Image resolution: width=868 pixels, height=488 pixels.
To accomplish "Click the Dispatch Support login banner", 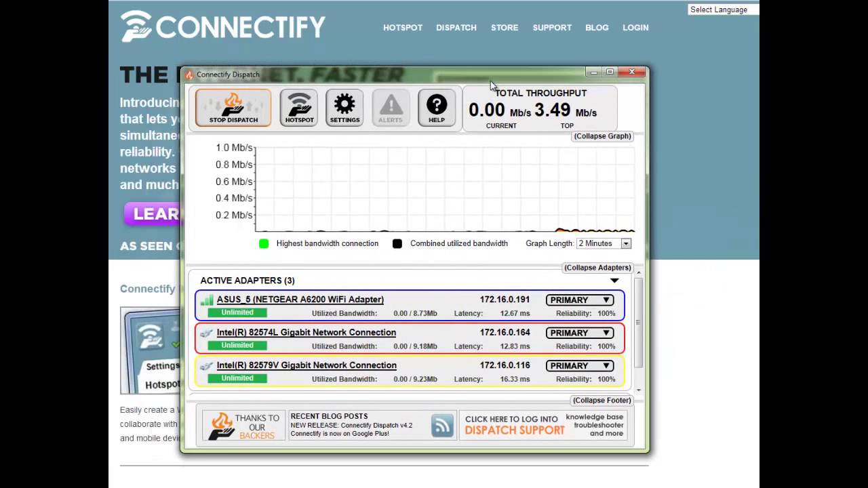I will [x=543, y=426].
